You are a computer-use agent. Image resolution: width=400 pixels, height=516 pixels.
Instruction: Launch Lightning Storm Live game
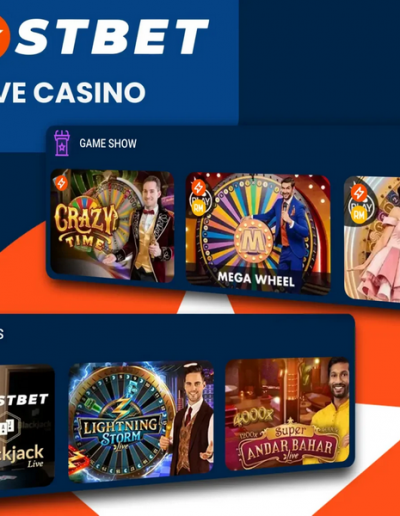(x=141, y=422)
